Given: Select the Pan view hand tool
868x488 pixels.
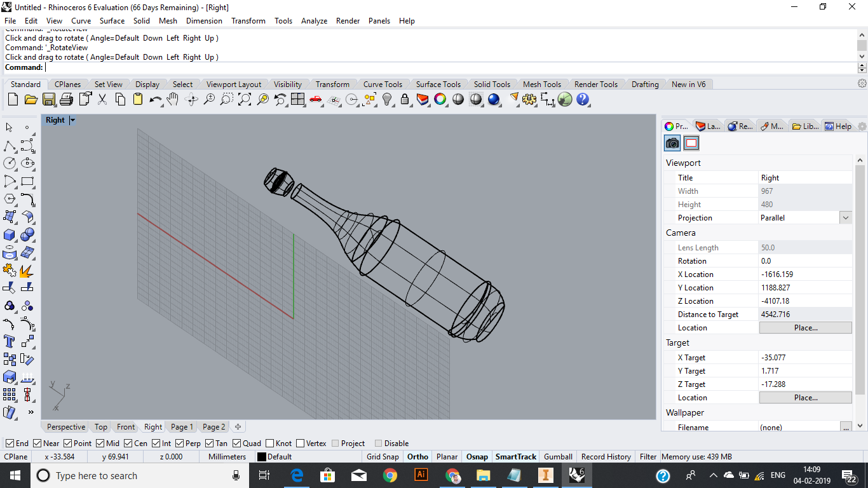Looking at the screenshot, I should (173, 99).
